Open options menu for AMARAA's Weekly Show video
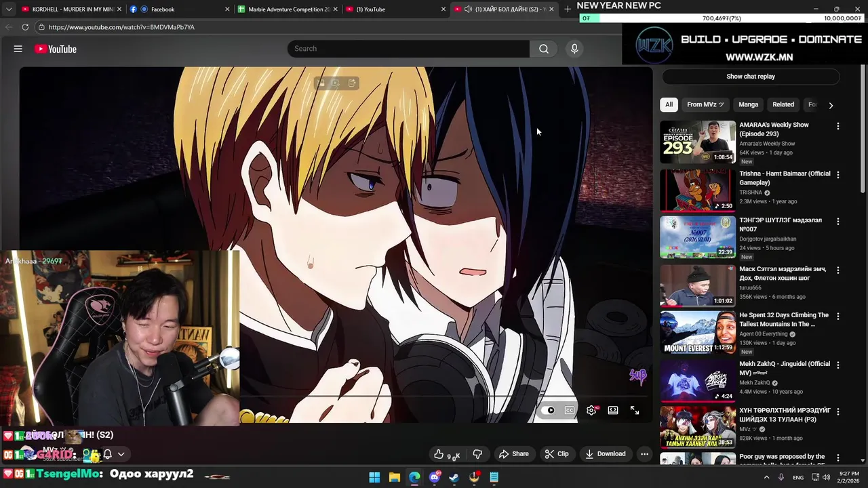The height and width of the screenshot is (488, 868). (x=838, y=126)
